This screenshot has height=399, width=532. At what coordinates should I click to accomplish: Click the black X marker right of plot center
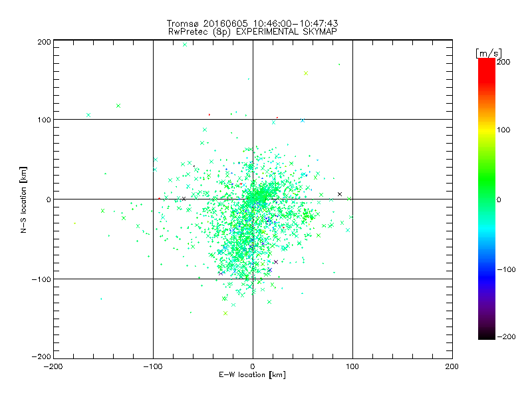(340, 194)
